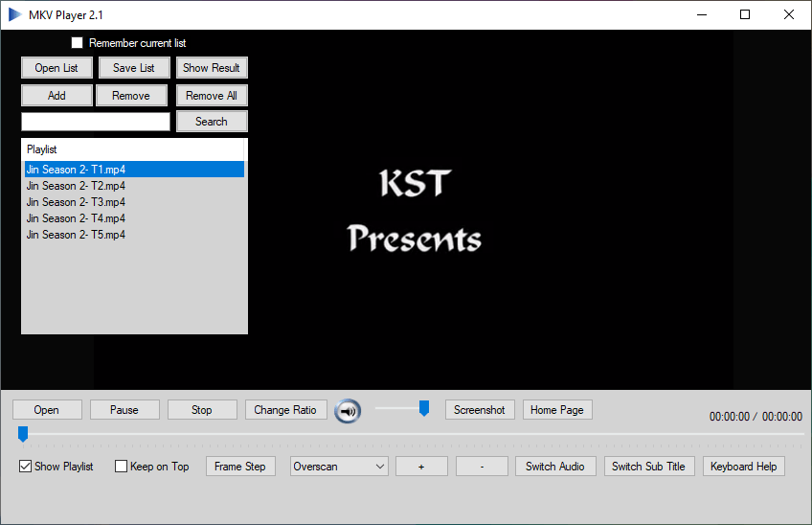
Task: Take a Screenshot of the video
Action: (x=480, y=410)
